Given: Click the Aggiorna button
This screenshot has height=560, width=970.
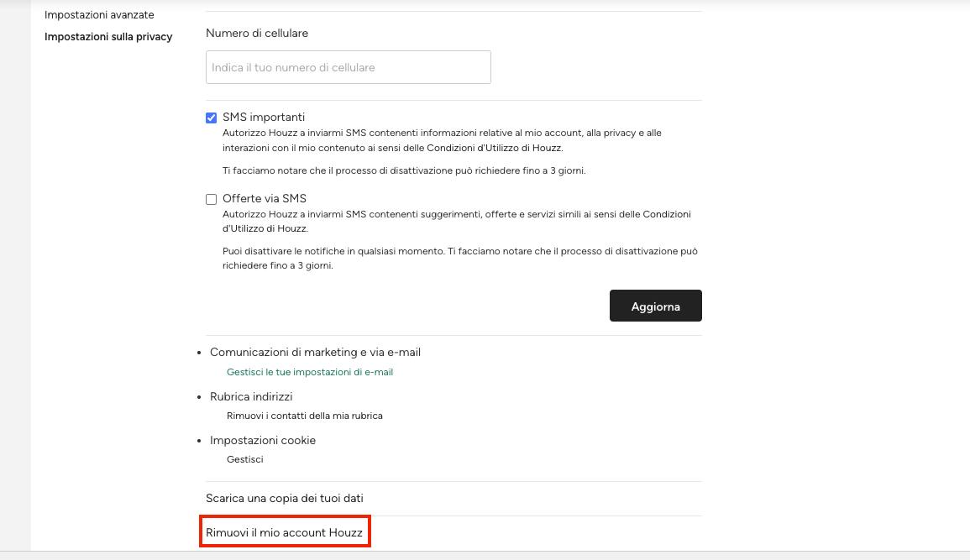Looking at the screenshot, I should 655,306.
